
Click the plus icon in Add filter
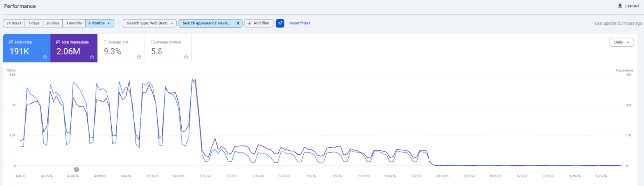pos(249,23)
